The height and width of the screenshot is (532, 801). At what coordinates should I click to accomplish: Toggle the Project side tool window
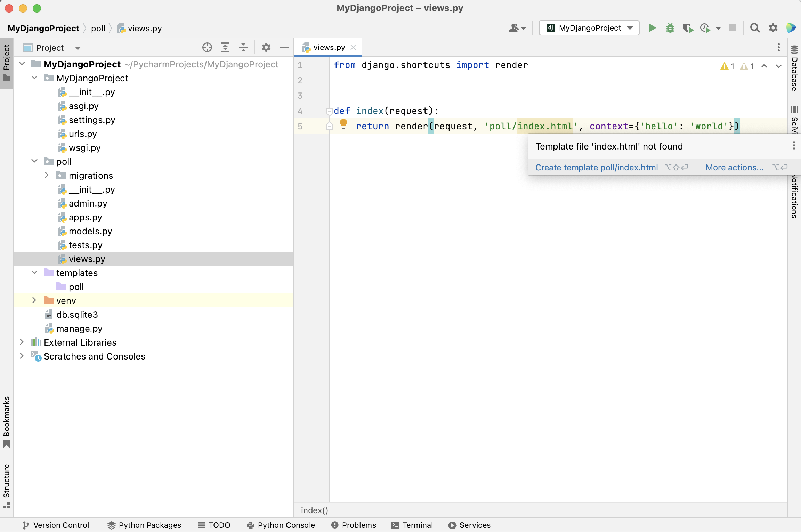coord(6,63)
